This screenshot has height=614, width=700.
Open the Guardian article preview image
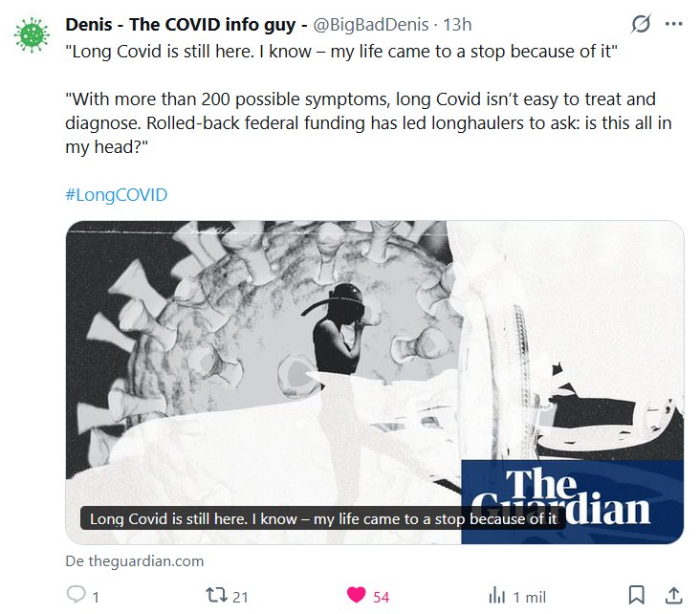375,382
